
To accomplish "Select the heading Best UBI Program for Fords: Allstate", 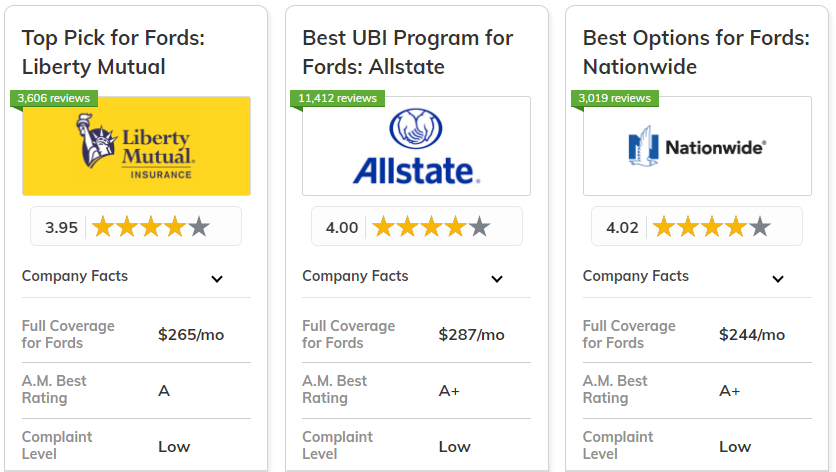I will (x=408, y=52).
